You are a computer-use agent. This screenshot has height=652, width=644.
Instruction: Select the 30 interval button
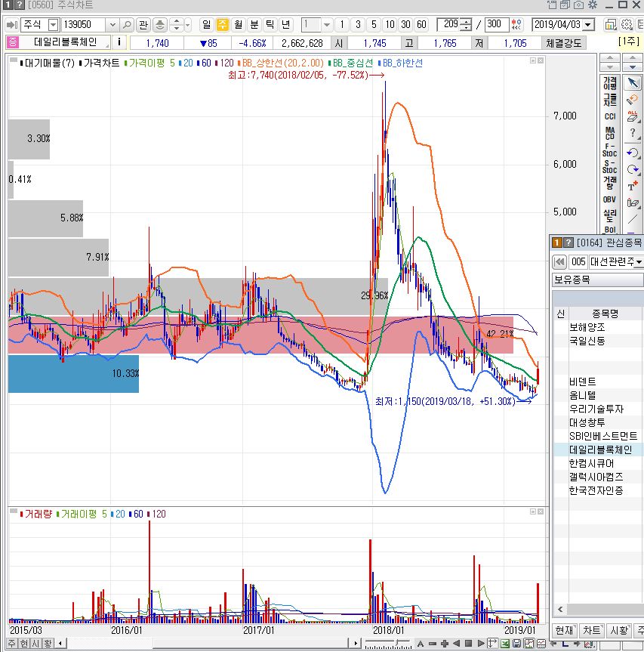[x=405, y=24]
